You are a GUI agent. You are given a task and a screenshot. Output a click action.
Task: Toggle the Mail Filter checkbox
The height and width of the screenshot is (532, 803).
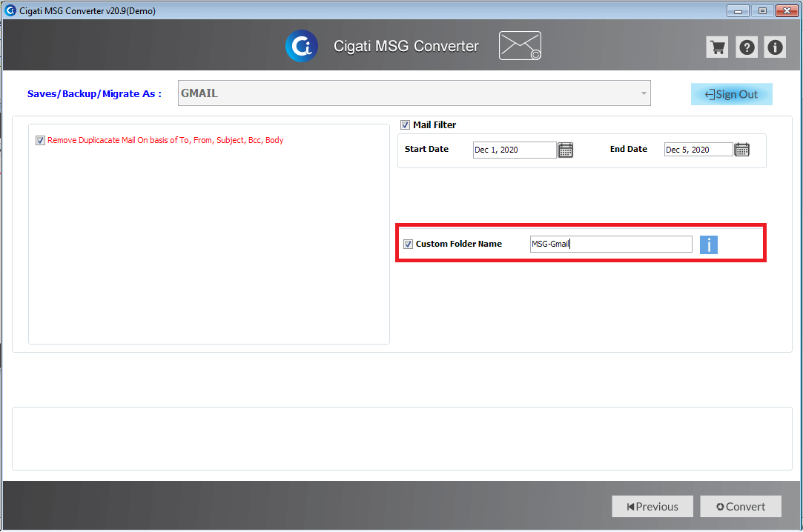click(405, 124)
